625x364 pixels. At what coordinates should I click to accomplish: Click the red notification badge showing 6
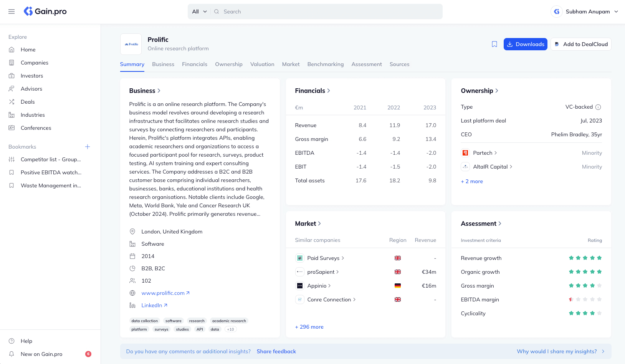(88, 354)
